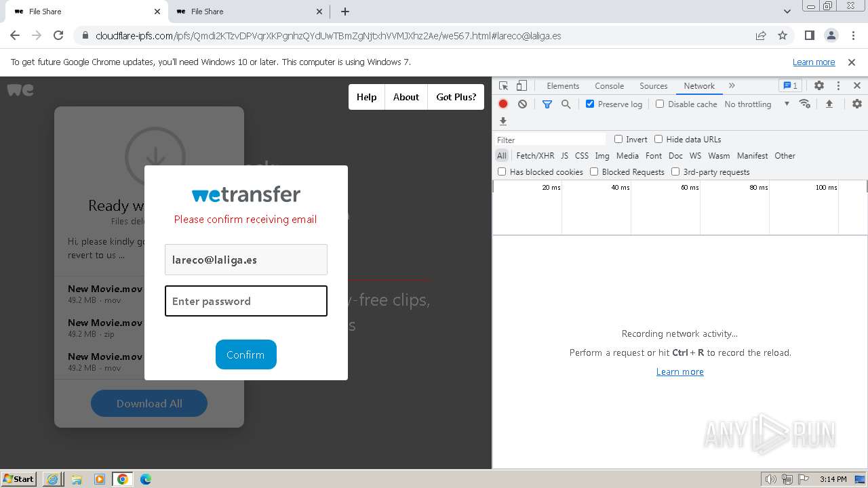868x488 pixels.
Task: Open the Windows Start menu
Action: coord(19,479)
